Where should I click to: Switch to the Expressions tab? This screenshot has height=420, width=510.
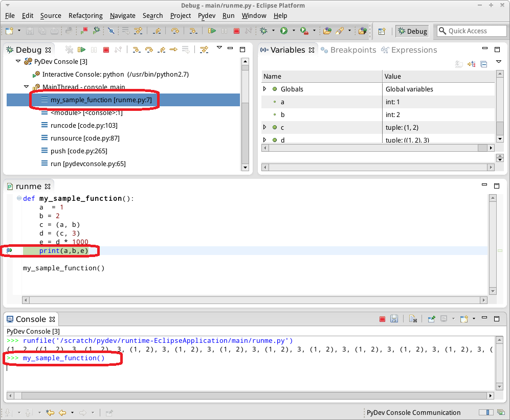409,50
